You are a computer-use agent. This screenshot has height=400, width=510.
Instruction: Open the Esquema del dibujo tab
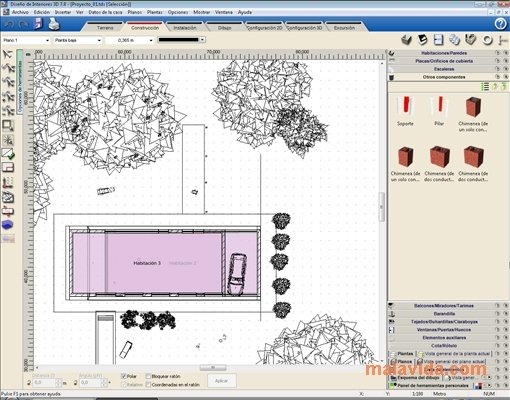coord(415,378)
